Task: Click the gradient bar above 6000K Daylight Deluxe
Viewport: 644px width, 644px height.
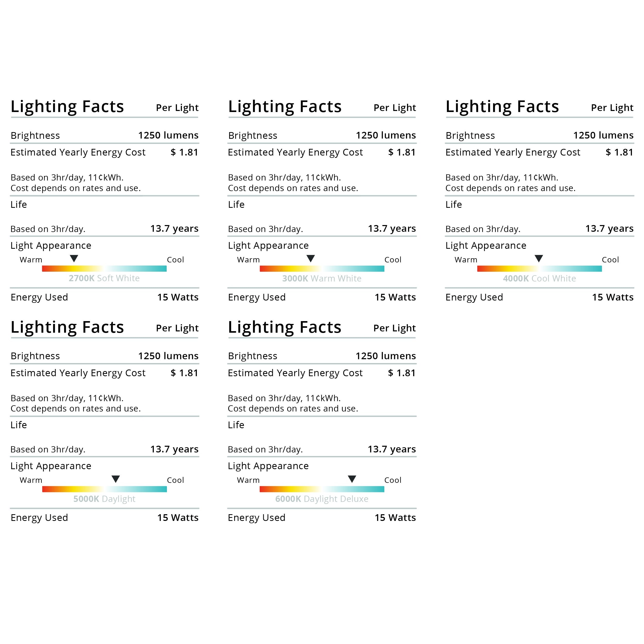Action: [322, 489]
